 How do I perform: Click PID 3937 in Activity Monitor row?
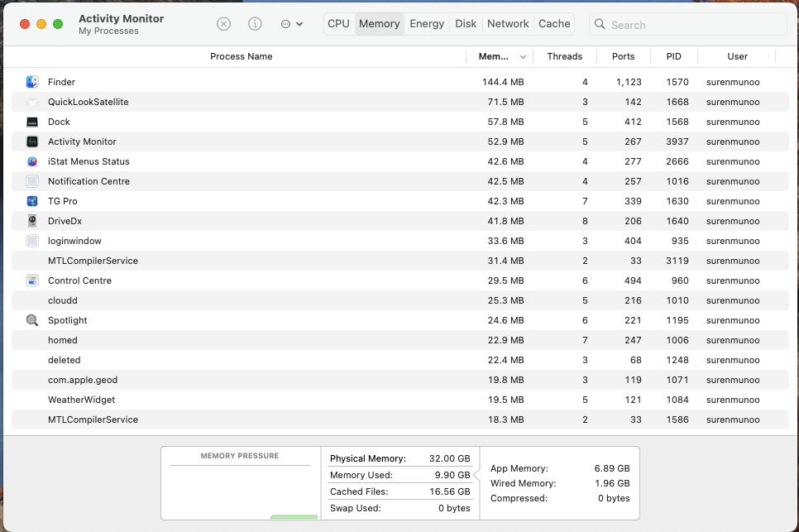[x=677, y=141]
